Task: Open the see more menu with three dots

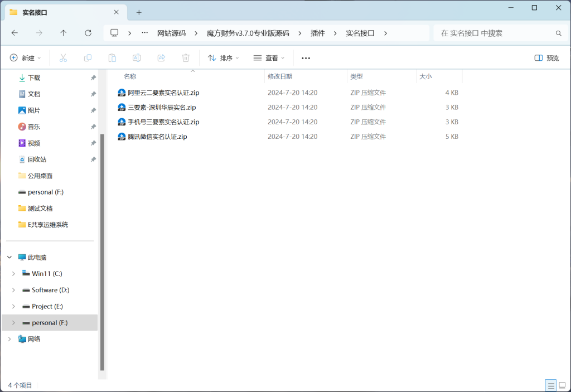Action: pyautogui.click(x=305, y=57)
